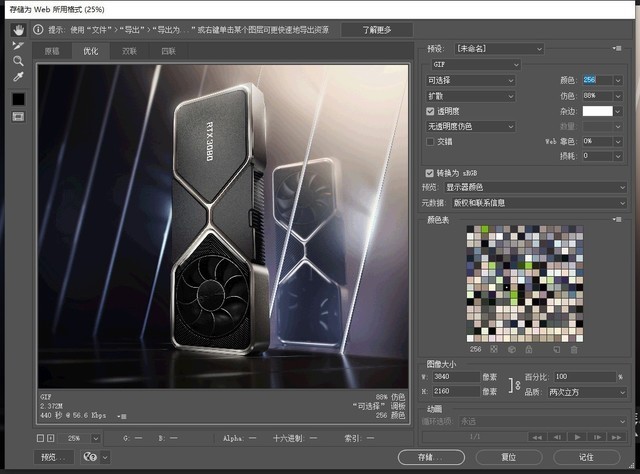The image size is (640, 474).
Task: Click the eyedropper color black swatch
Action: pyautogui.click(x=18, y=99)
